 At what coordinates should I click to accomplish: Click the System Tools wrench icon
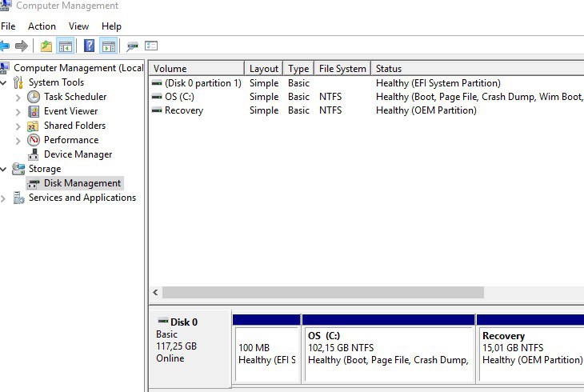point(18,82)
